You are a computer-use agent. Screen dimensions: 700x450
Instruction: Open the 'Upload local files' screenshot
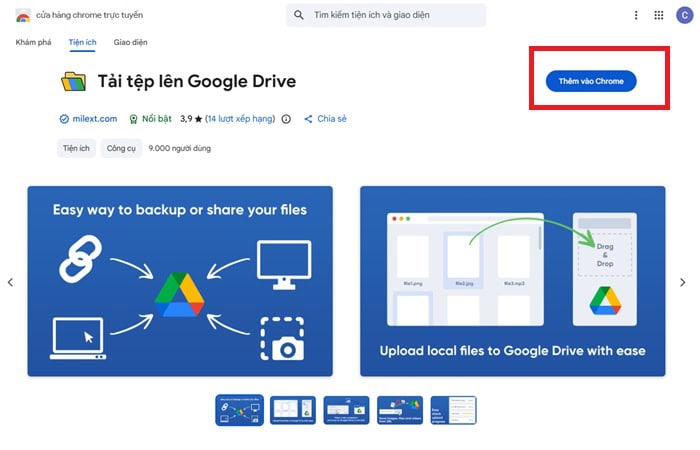[x=512, y=281]
